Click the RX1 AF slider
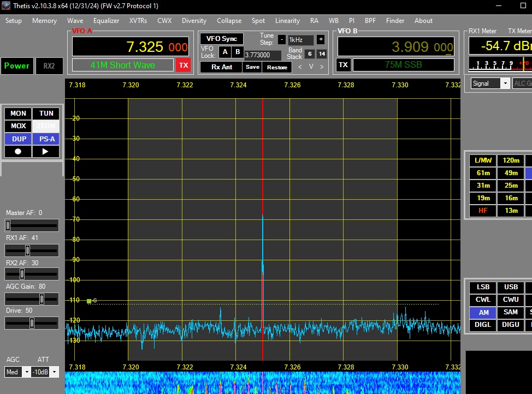 point(32,250)
